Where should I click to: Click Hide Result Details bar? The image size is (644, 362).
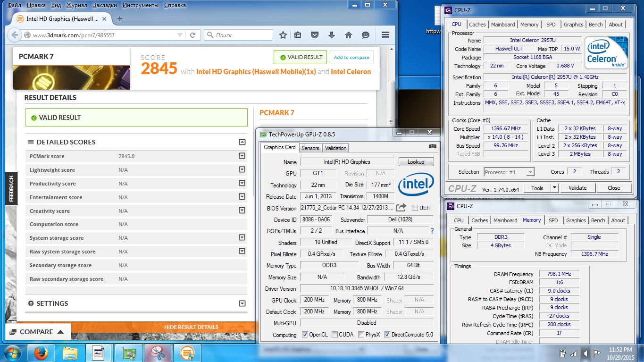[191, 327]
